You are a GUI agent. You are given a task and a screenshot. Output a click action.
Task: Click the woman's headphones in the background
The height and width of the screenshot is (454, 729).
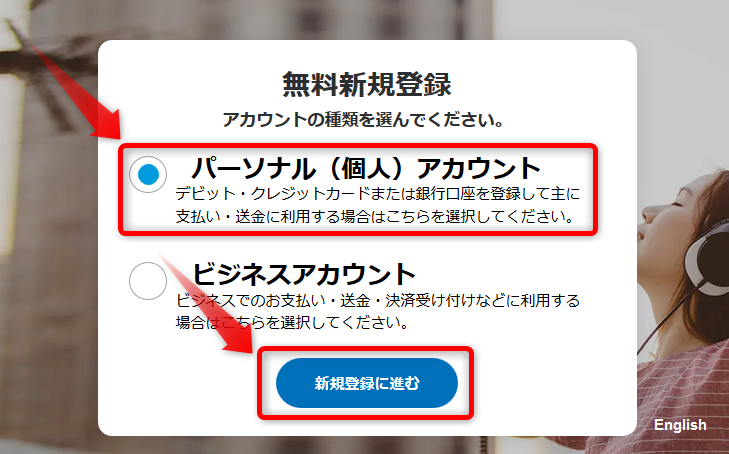[708, 258]
